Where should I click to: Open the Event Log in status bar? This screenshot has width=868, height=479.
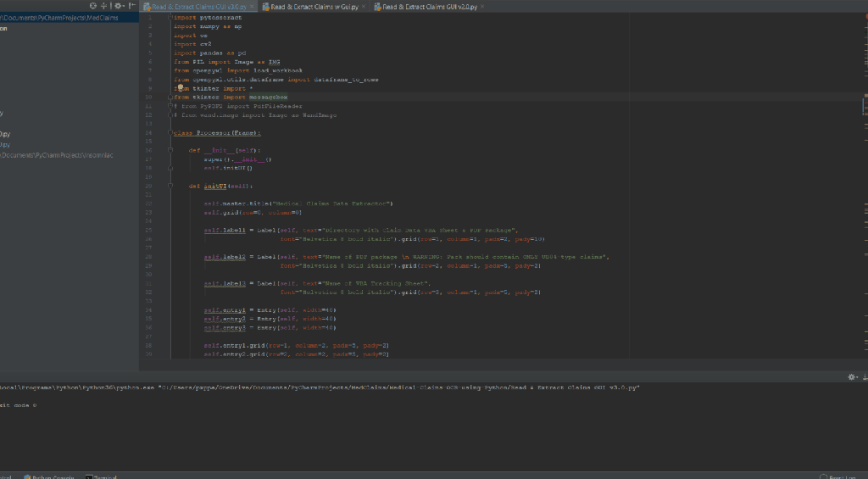pyautogui.click(x=841, y=477)
